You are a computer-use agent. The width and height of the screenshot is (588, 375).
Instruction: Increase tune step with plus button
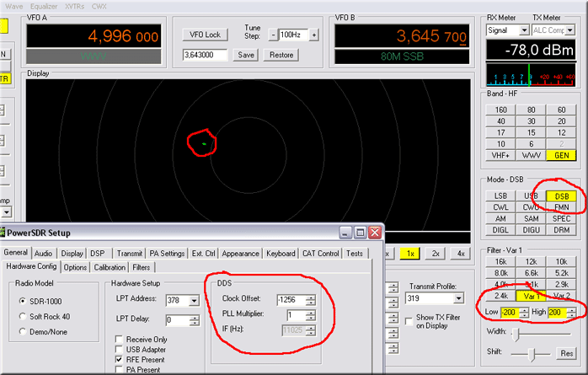pos(314,35)
